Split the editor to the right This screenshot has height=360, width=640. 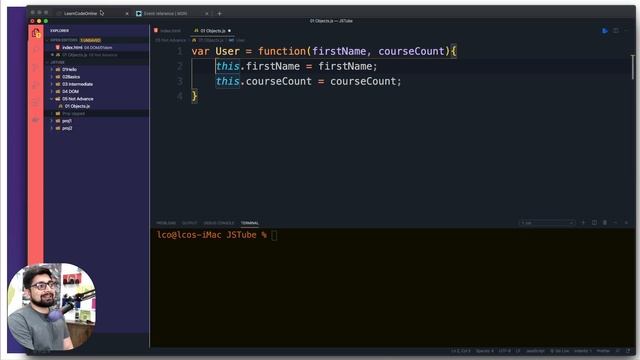(616, 31)
